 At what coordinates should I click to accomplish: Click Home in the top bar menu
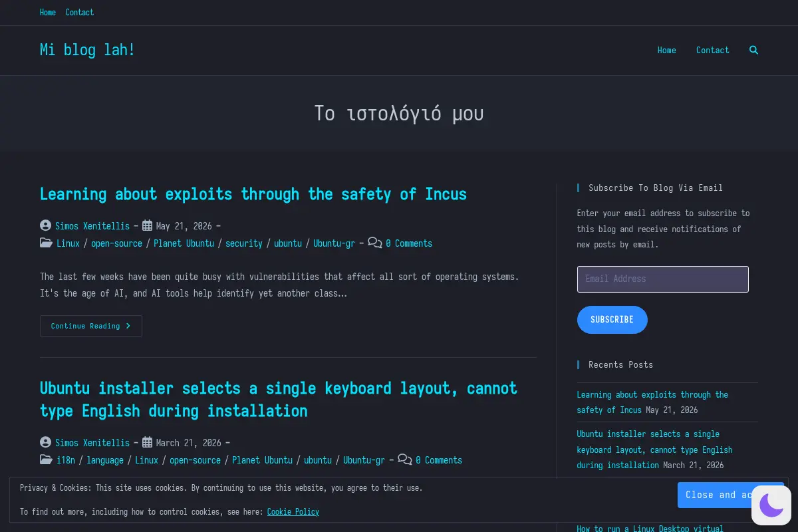[x=48, y=12]
